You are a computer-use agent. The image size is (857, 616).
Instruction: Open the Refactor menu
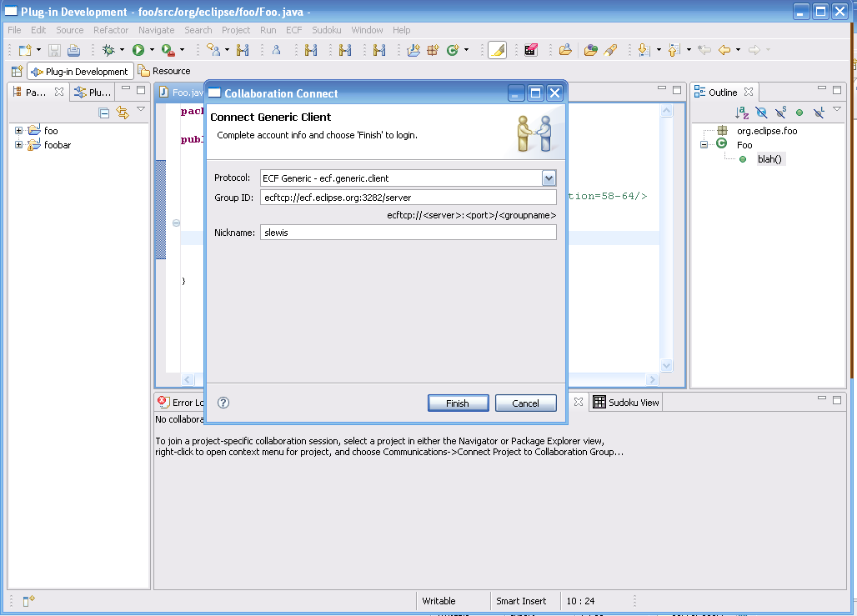click(x=111, y=30)
